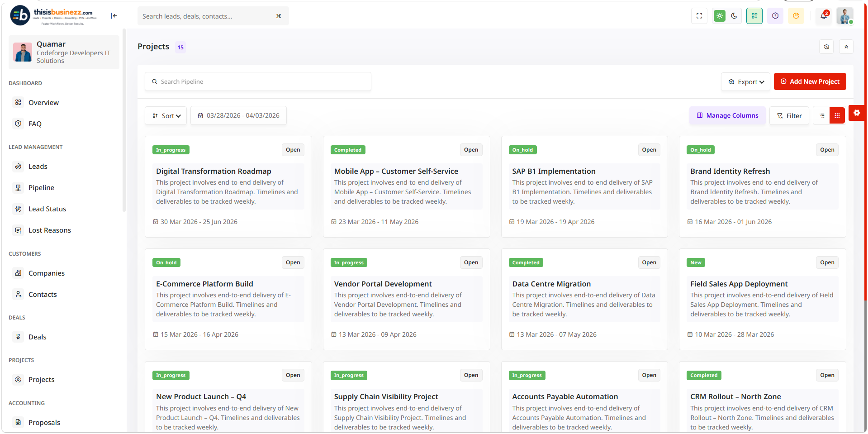This screenshot has height=434, width=868.
Task: Click Open on Accounts Payable Automation card
Action: [x=649, y=375]
